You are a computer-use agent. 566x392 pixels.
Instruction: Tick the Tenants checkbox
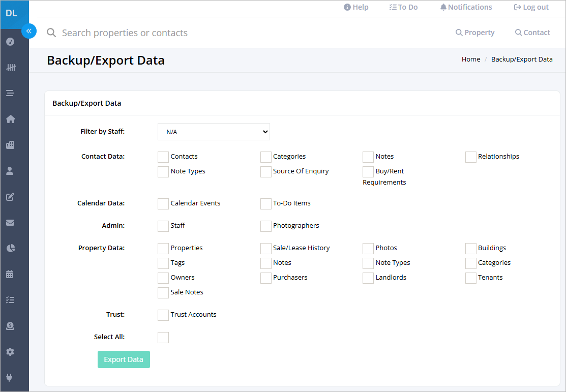471,278
